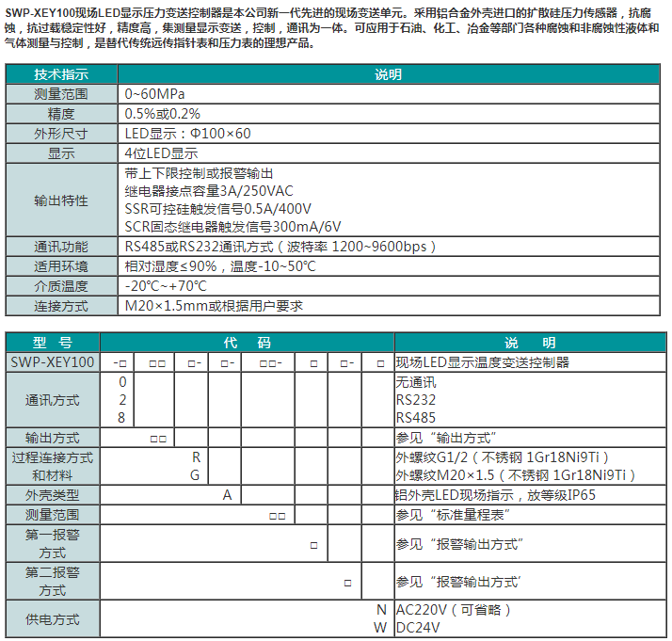672x641 pixels.
Task: Click connection code 'G'
Action: 195,475
